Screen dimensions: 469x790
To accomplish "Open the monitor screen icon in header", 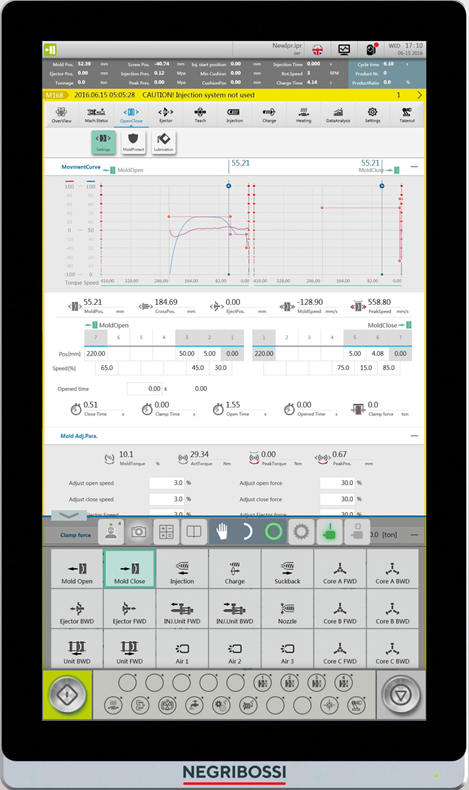I will click(x=344, y=49).
